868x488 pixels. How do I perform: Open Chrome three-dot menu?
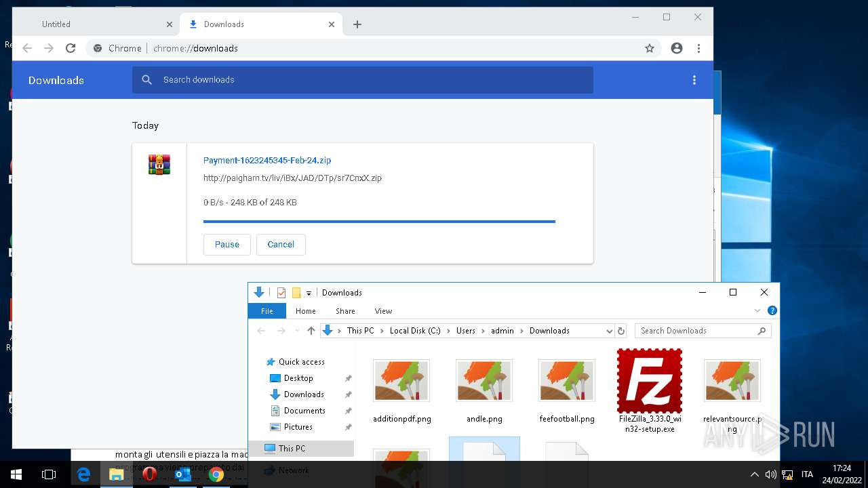698,48
